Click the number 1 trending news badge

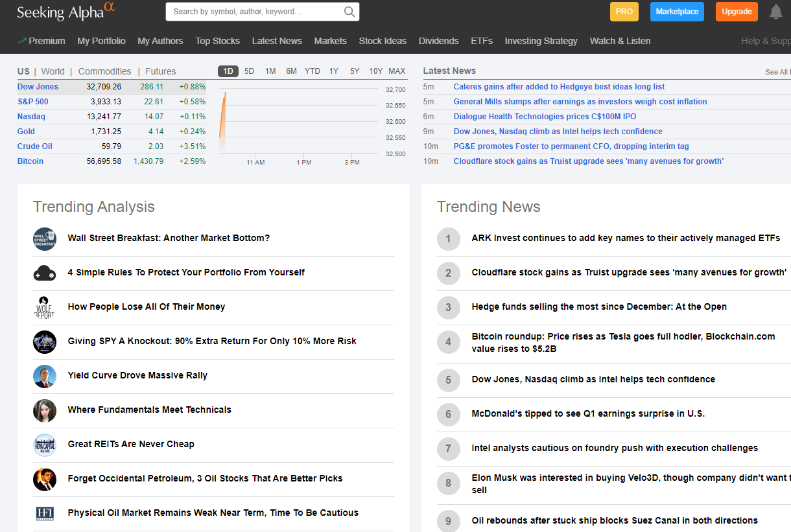448,238
